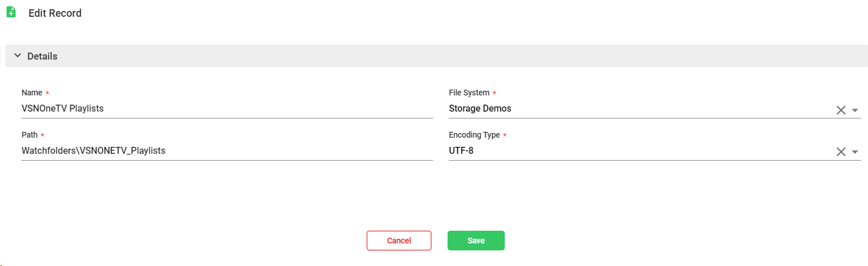Screen dimensions: 868x266
Task: Click the Edit Record page title
Action: pyautogui.click(x=55, y=13)
